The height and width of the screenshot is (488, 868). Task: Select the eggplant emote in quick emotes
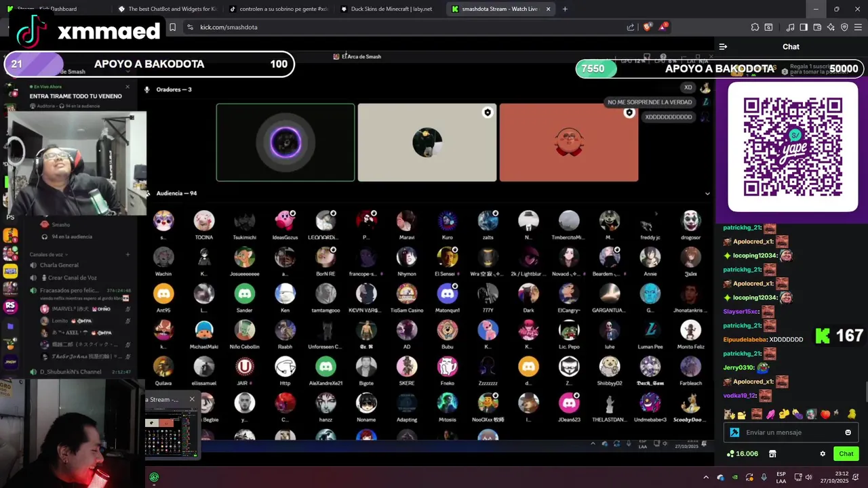click(797, 414)
